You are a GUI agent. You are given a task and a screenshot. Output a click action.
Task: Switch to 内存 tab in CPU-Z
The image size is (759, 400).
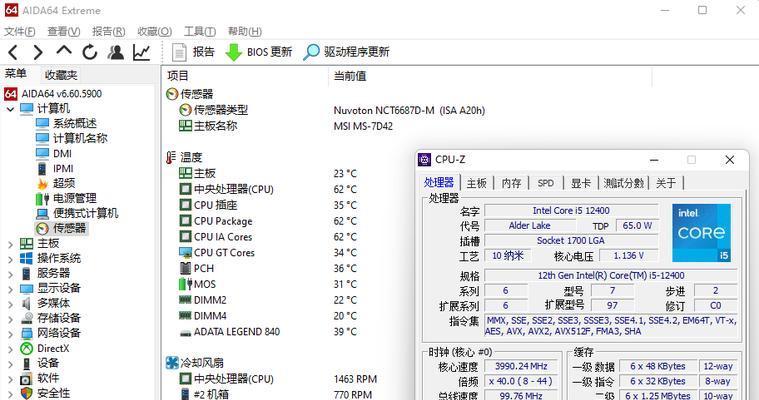512,183
